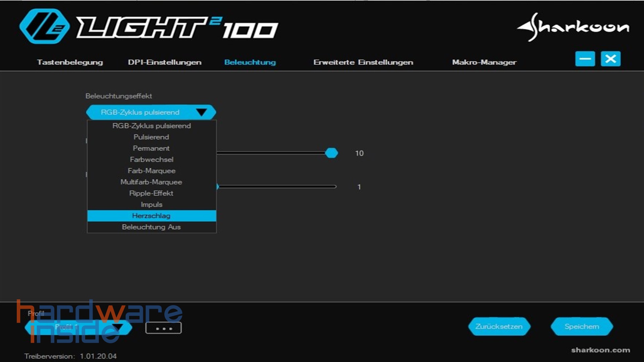The width and height of the screenshot is (644, 362).
Task: Open the sharkoon.com link
Action: [x=600, y=350]
